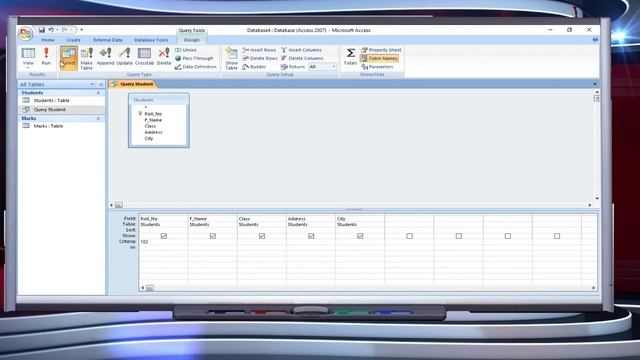Collapse the Marks group
Viewport: 640px width, 360px height.
[x=98, y=118]
